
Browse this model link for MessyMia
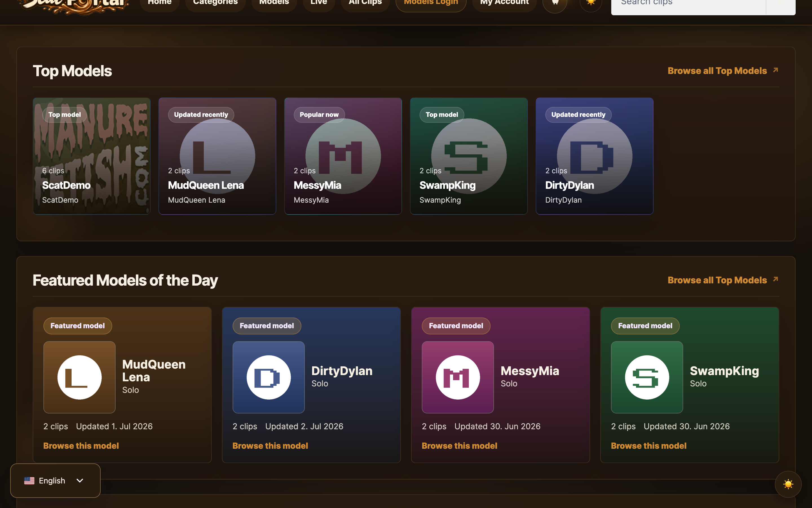click(460, 446)
